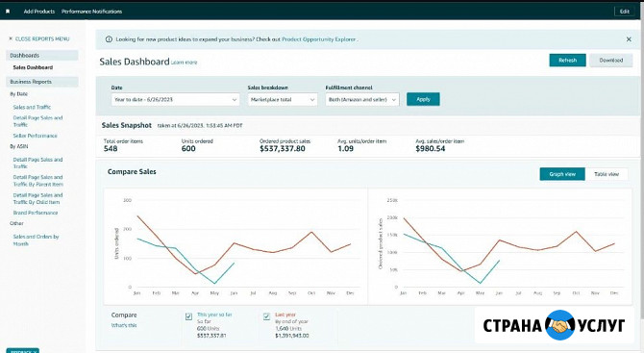Viewport: 644px width, 353px height.
Task: Click the 'Other' sidebar heading
Action: [x=17, y=223]
